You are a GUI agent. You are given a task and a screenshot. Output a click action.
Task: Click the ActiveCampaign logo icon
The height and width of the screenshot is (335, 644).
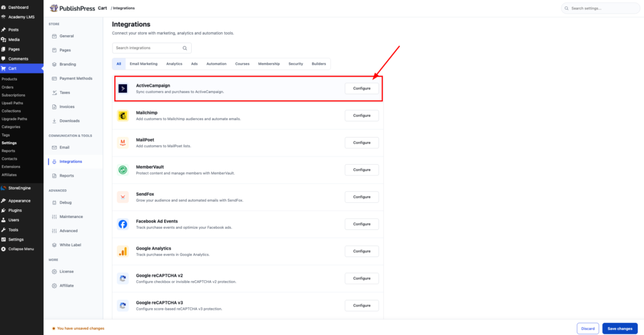tap(123, 88)
